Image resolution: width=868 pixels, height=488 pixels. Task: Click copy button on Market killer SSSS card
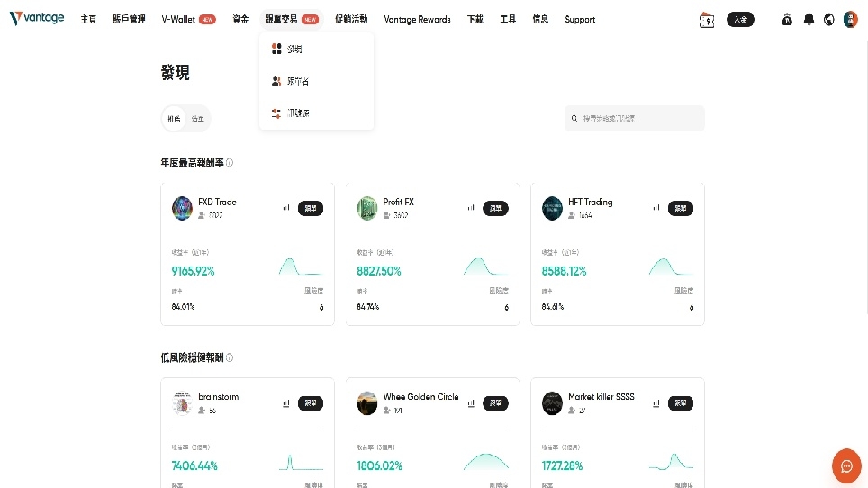[x=681, y=403]
